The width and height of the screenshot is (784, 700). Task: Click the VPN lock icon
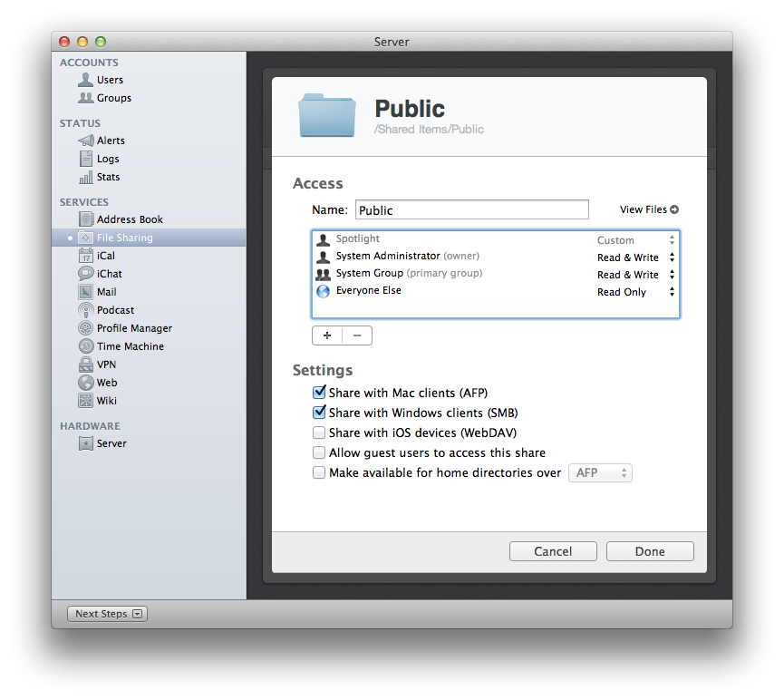click(85, 365)
